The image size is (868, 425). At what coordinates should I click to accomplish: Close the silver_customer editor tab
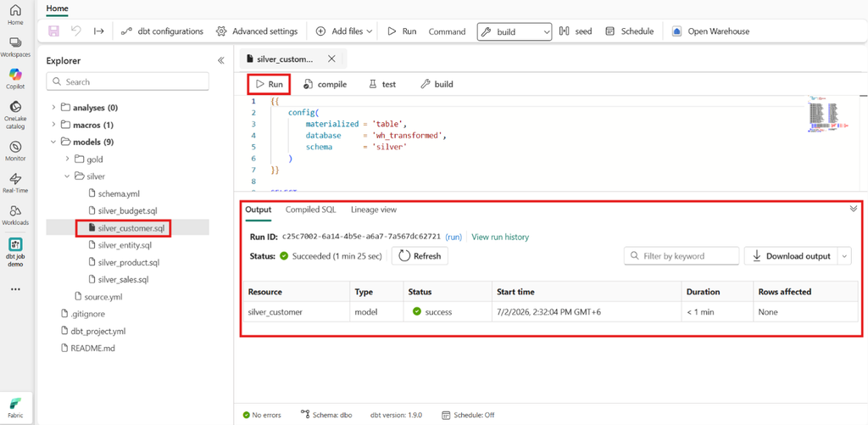point(331,59)
